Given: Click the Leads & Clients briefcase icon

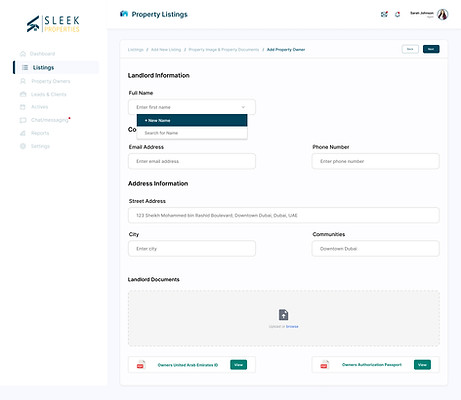Looking at the screenshot, I should click(23, 94).
